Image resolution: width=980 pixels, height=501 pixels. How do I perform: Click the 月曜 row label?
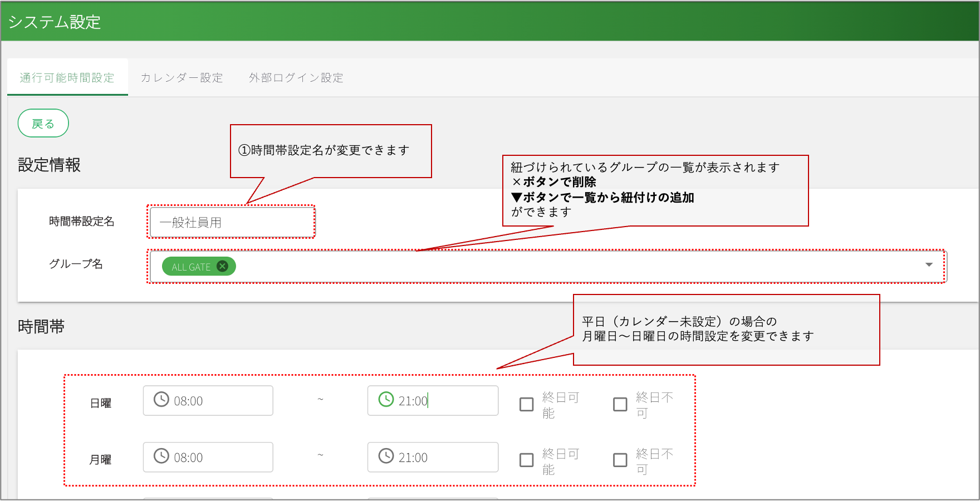[x=101, y=460]
